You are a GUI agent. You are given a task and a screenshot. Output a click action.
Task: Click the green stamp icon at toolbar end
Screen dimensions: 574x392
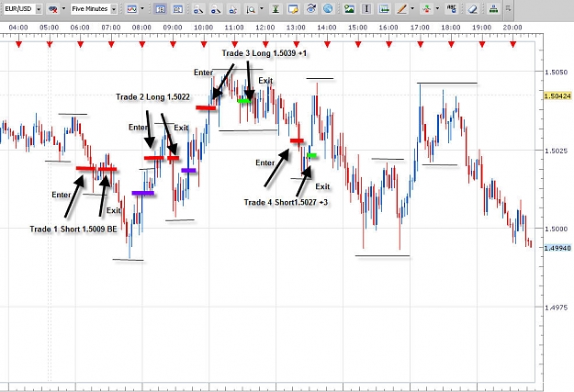pyautogui.click(x=493, y=9)
